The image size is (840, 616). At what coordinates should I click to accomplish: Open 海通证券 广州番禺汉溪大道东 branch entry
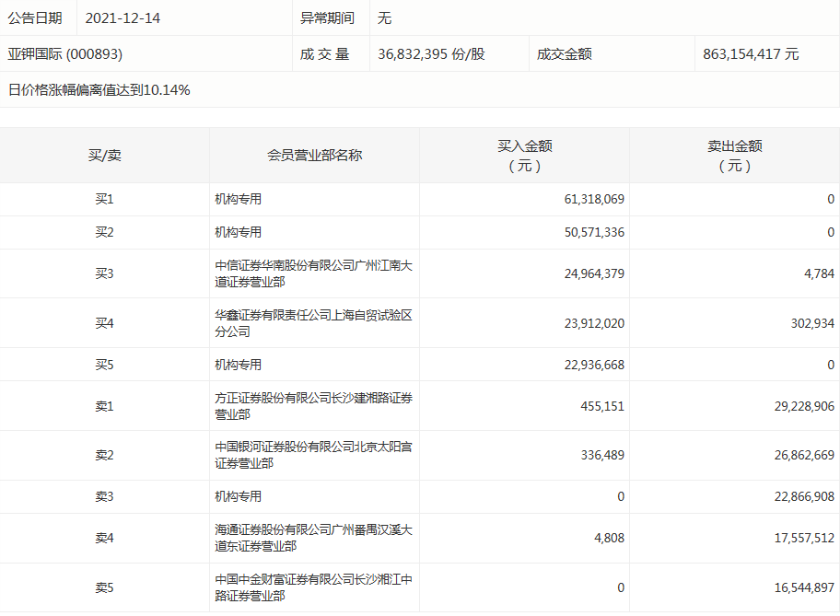313,539
